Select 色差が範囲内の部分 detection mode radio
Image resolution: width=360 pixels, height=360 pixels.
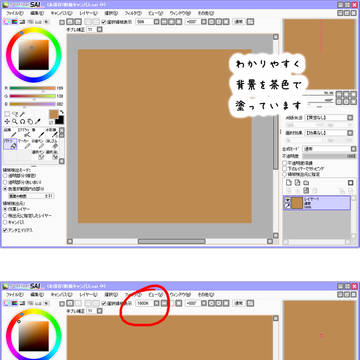5,188
